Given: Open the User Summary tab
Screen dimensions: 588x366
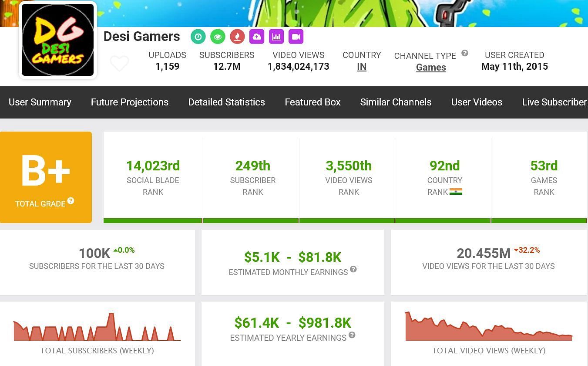Looking at the screenshot, I should [40, 102].
